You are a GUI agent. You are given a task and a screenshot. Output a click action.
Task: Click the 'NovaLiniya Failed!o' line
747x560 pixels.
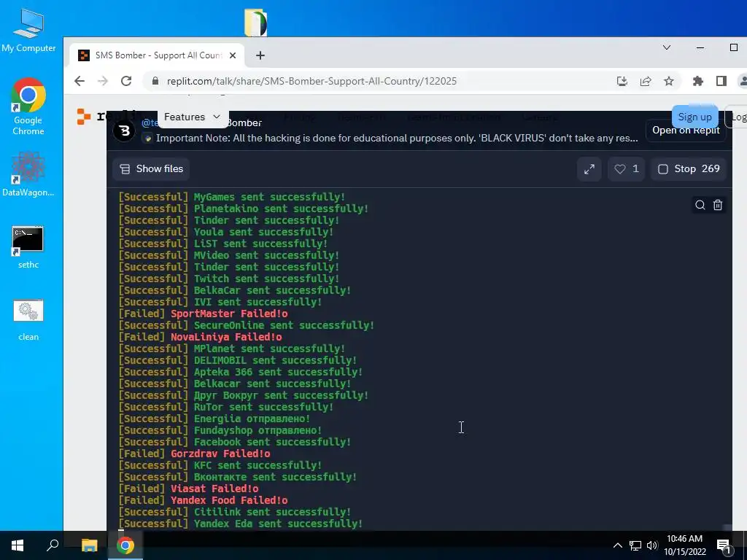point(200,337)
